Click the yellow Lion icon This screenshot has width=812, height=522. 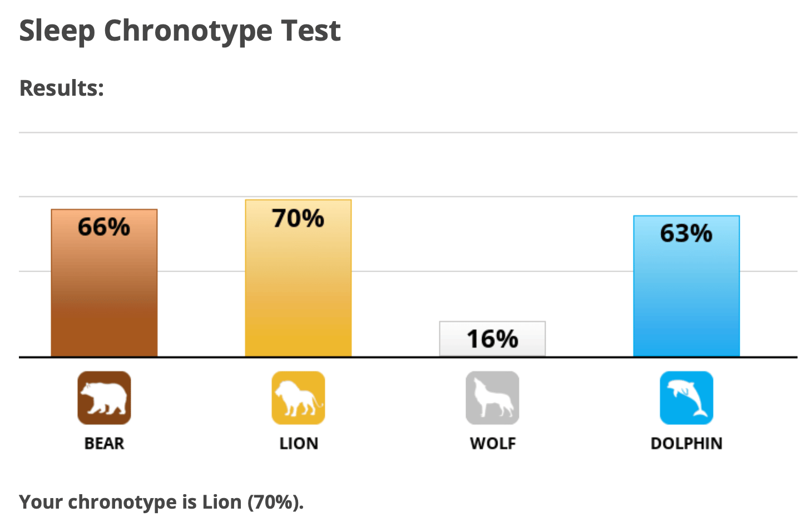(298, 398)
